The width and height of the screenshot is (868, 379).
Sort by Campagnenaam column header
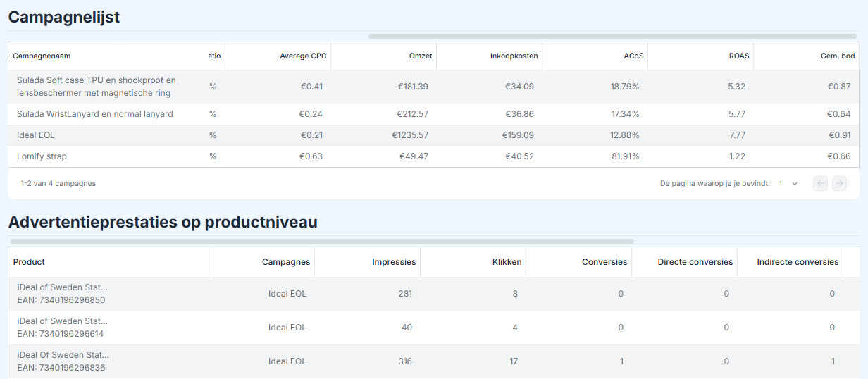coord(42,56)
